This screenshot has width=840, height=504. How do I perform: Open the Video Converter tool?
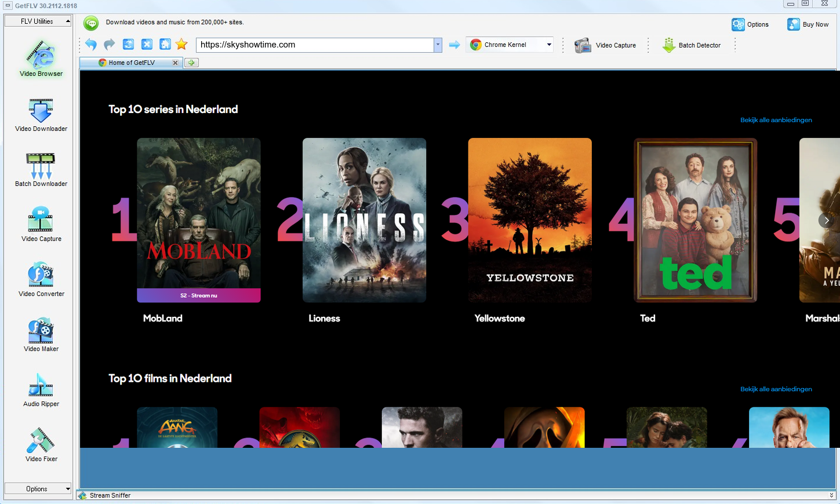tap(41, 280)
